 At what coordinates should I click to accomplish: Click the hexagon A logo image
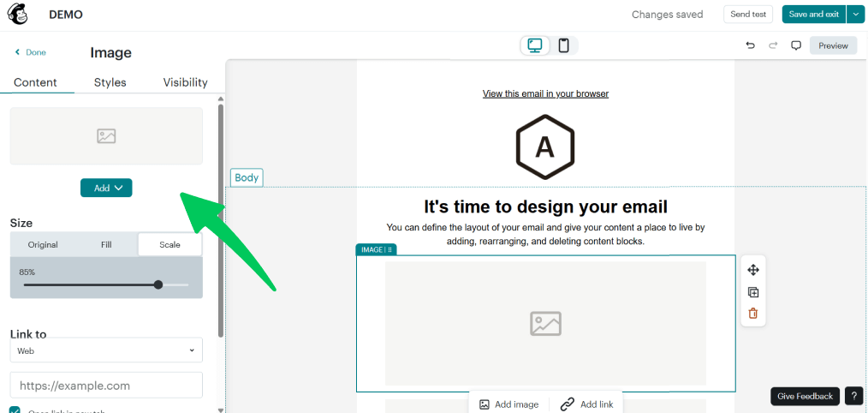[x=545, y=146]
